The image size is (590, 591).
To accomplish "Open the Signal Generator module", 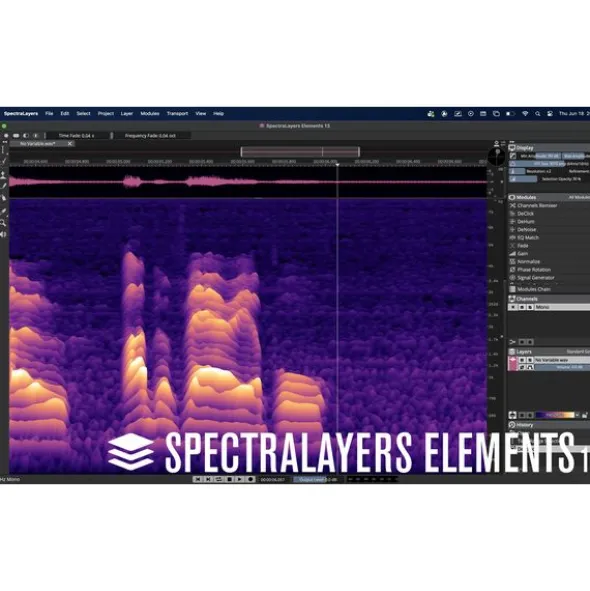I will point(535,277).
